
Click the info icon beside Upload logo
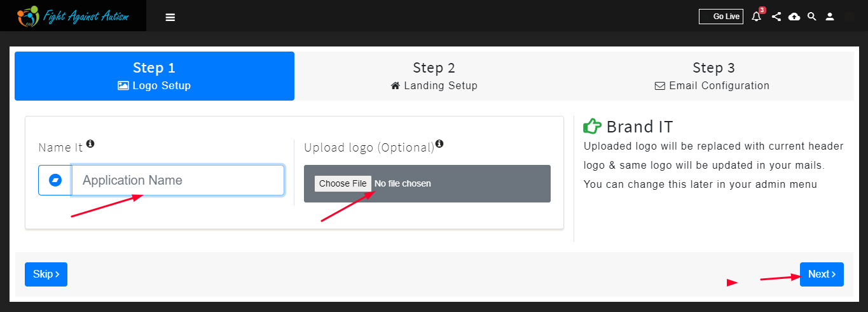(x=439, y=144)
